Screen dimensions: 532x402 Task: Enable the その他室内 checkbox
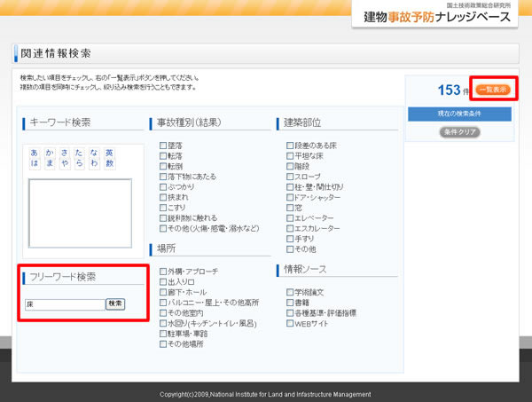point(163,312)
